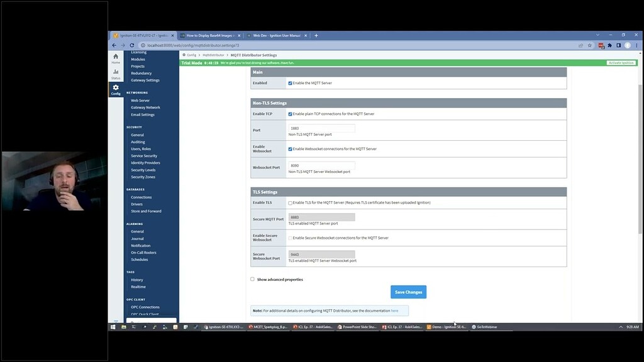This screenshot has height=362, width=644.
Task: Open the Chrome three-dot menu
Action: (x=637, y=45)
